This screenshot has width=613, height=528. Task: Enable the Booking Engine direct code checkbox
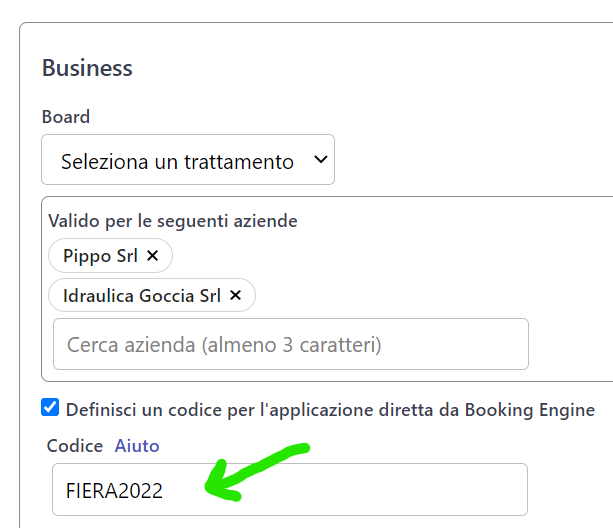tap(50, 407)
